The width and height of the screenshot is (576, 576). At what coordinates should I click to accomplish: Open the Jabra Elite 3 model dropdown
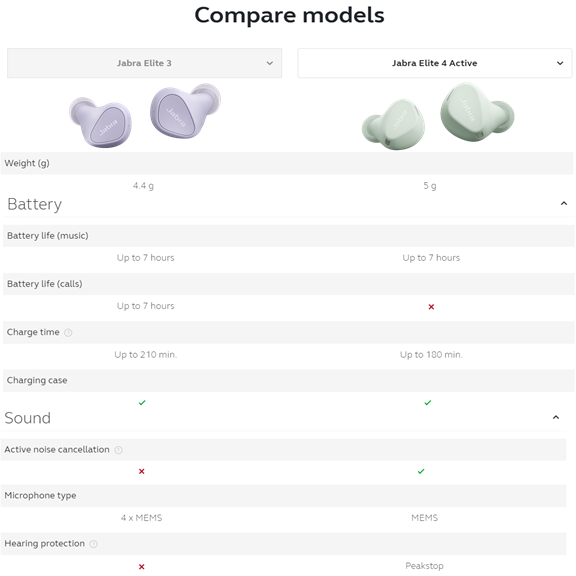tap(144, 63)
